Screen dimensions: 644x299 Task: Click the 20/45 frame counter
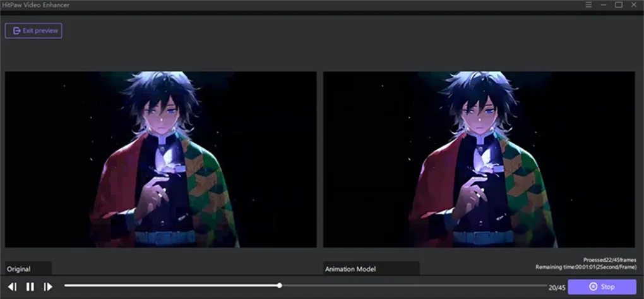coord(557,288)
